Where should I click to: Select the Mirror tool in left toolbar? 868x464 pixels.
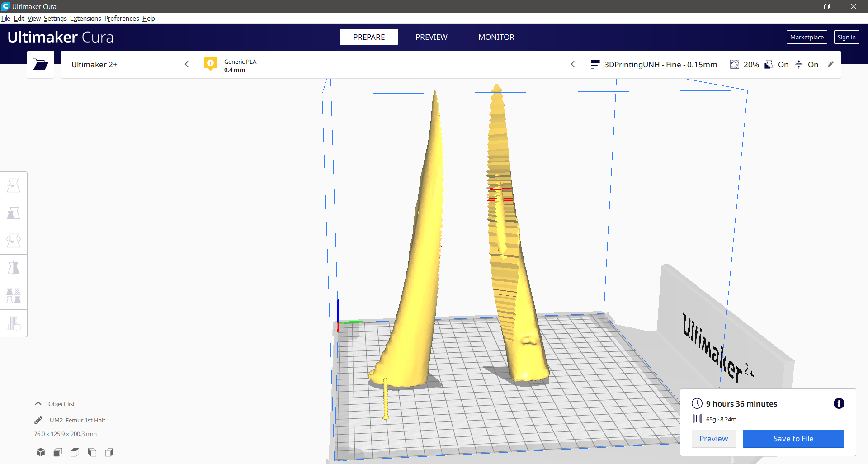[14, 268]
